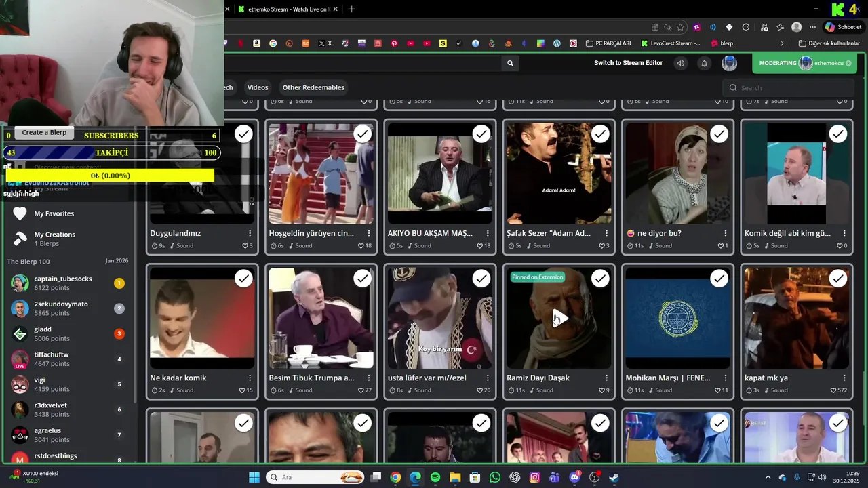Toggle the checkmark on Mohikan Marşı card

pyautogui.click(x=719, y=279)
